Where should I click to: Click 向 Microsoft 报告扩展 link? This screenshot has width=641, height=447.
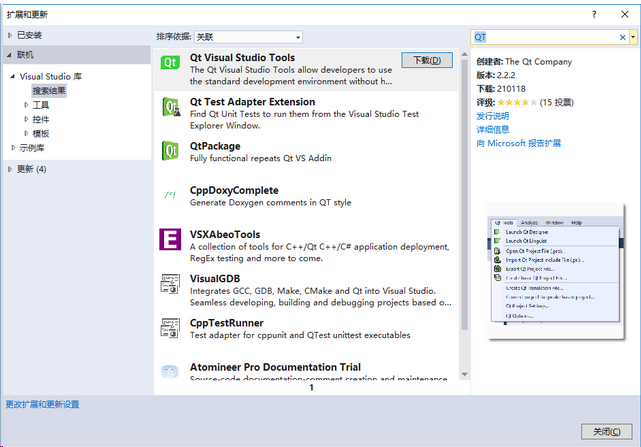[518, 143]
